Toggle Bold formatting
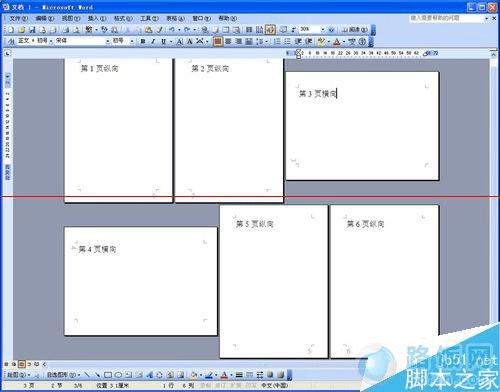Screen dimensions: 500x392 point(143,41)
